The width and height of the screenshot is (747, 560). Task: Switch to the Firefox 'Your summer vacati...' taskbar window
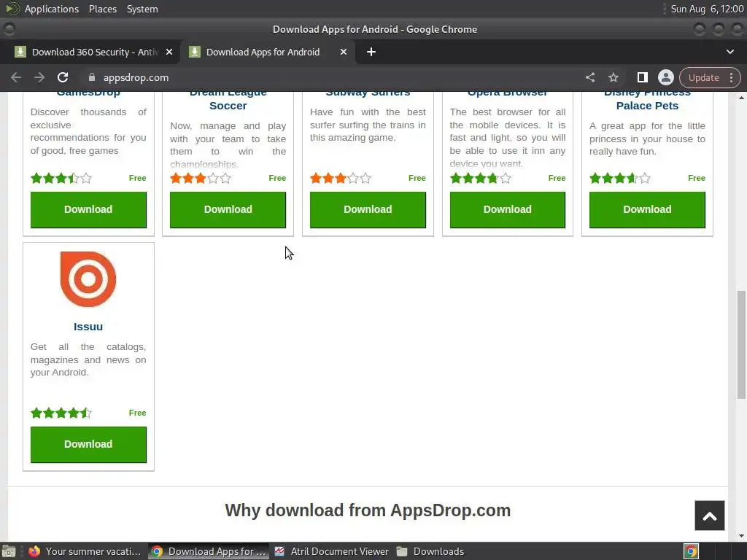[86, 551]
